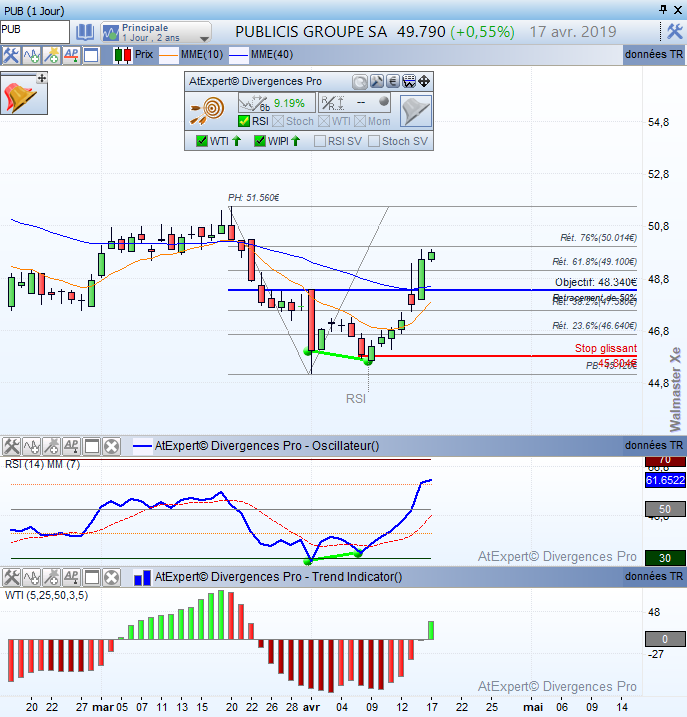Screen dimensions: 687x717
Task: Click the chart-table icon in Divergences Pro header
Action: pos(409,82)
